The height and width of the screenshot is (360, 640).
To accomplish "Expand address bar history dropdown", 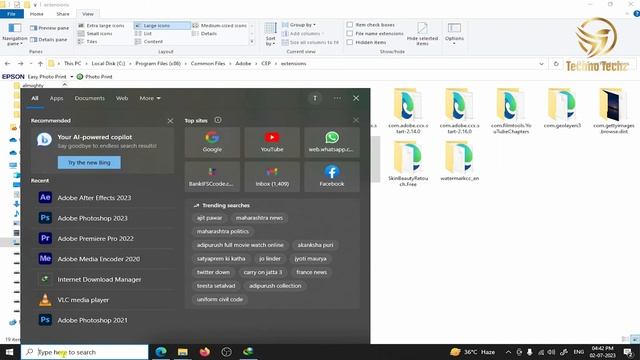I will point(541,64).
